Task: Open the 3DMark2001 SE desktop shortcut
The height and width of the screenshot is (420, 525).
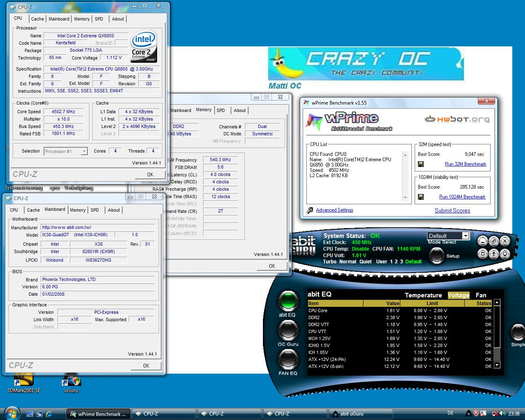Action: (24, 383)
